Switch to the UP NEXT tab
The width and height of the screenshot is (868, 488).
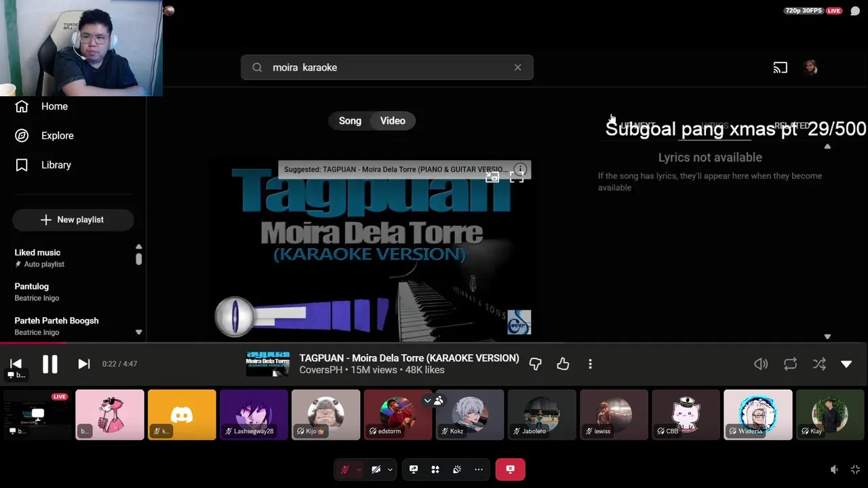pyautogui.click(x=638, y=126)
